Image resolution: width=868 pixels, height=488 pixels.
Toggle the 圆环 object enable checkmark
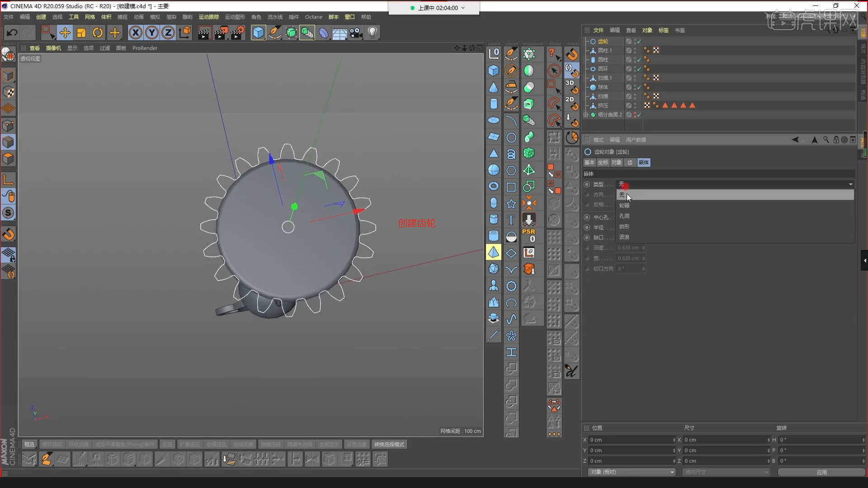coord(639,69)
